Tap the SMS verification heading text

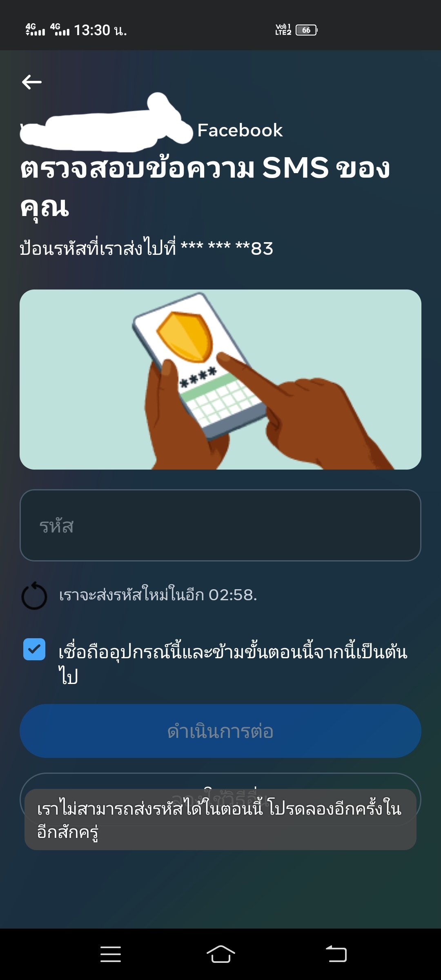(205, 187)
